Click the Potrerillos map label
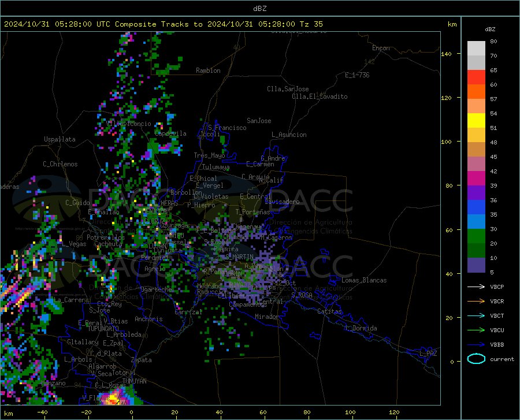 point(106,237)
